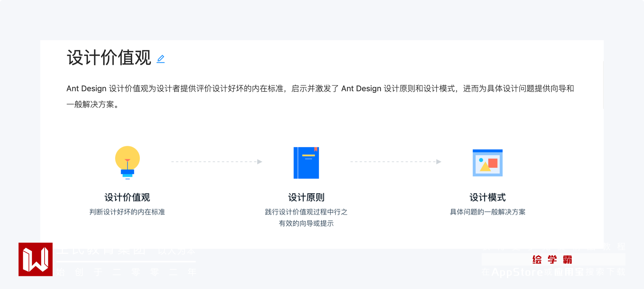The height and width of the screenshot is (289, 644).
Task: Click the 设计模式 label
Action: pyautogui.click(x=488, y=197)
